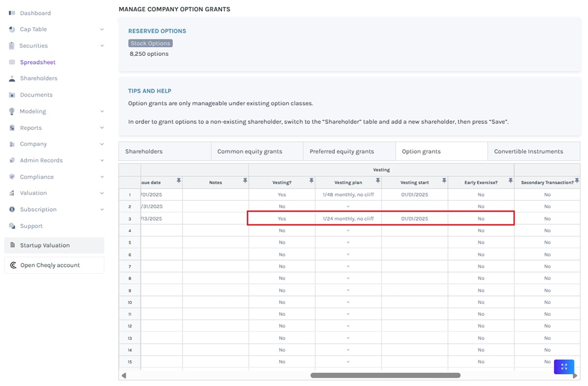The image size is (588, 386).
Task: Click the Vesting start cell in row 3
Action: click(415, 219)
